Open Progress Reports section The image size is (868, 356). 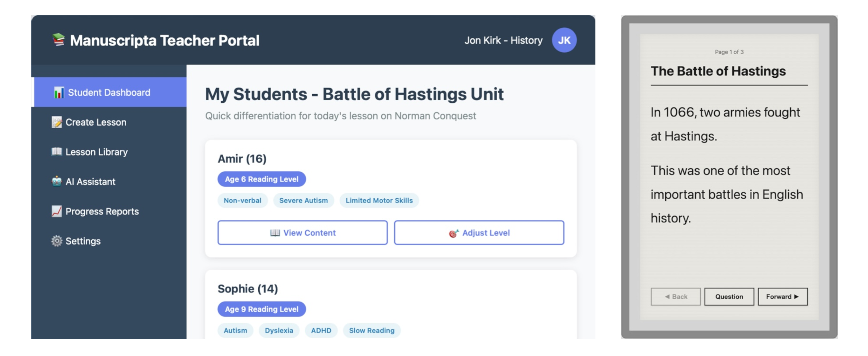[x=102, y=212]
